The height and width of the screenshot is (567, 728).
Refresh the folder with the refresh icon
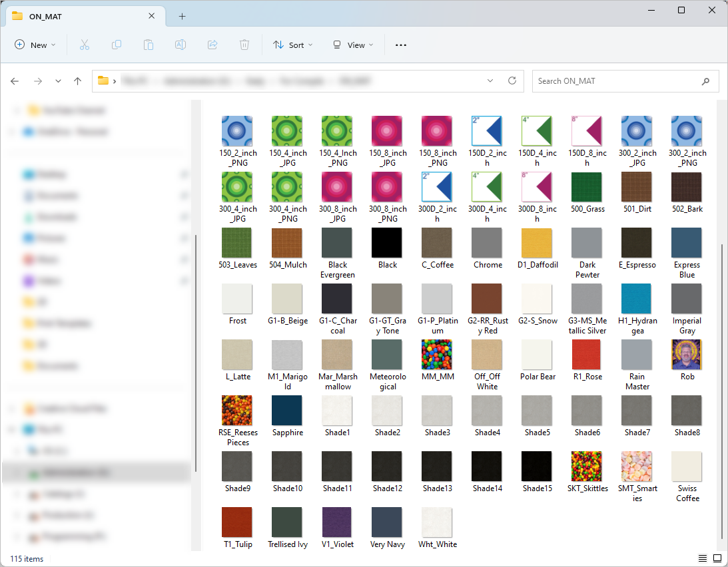pyautogui.click(x=512, y=80)
